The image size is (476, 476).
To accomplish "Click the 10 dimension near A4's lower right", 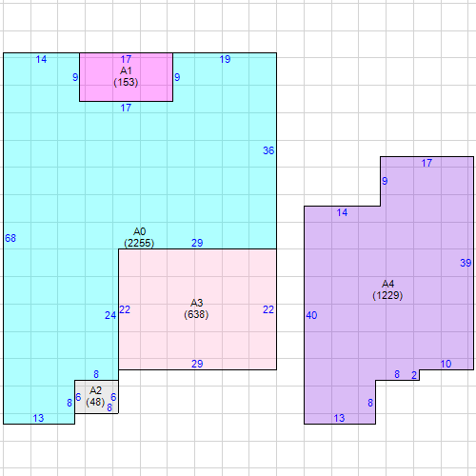I will 446,364.
